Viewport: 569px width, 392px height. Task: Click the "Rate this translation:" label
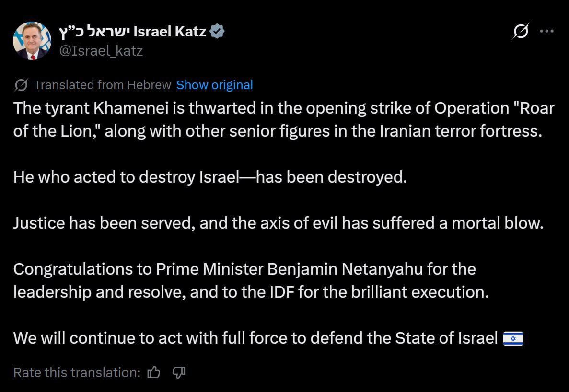pyautogui.click(x=77, y=372)
